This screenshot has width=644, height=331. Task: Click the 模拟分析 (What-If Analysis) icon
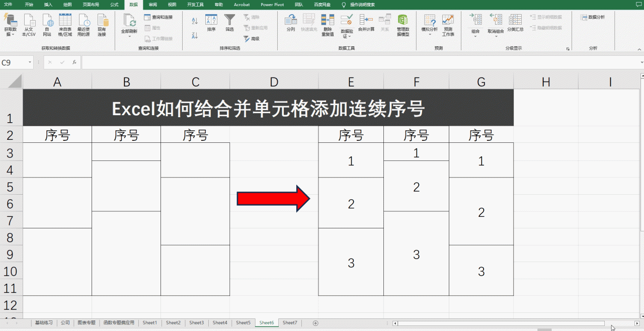tap(429, 20)
